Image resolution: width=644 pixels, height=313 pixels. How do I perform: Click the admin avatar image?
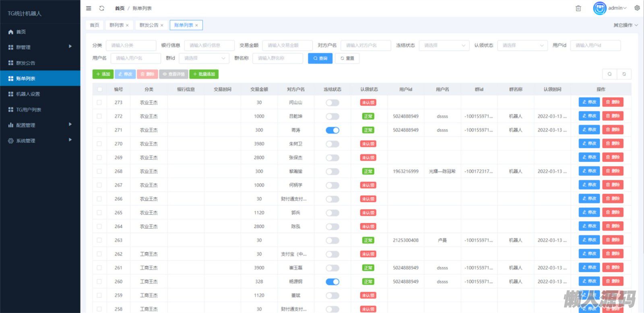[x=599, y=8]
